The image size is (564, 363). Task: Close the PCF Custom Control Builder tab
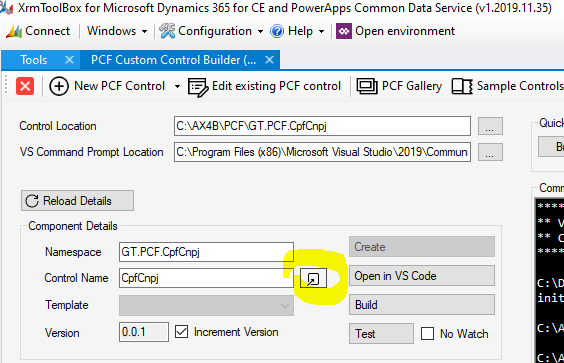coord(269,60)
